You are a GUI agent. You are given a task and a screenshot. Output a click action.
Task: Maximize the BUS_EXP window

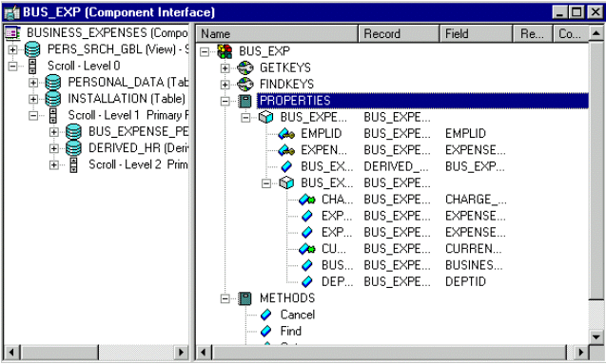pyautogui.click(x=577, y=12)
